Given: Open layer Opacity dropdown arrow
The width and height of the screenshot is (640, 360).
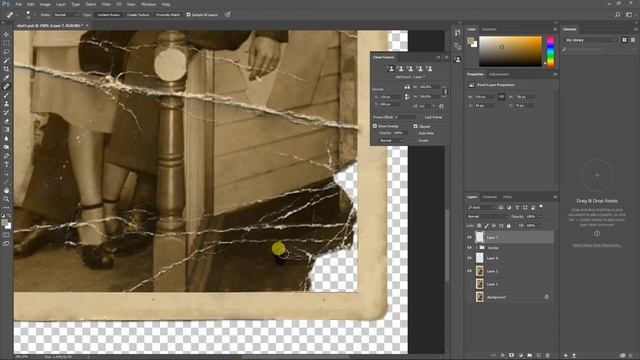Looking at the screenshot, I should click(x=540, y=216).
